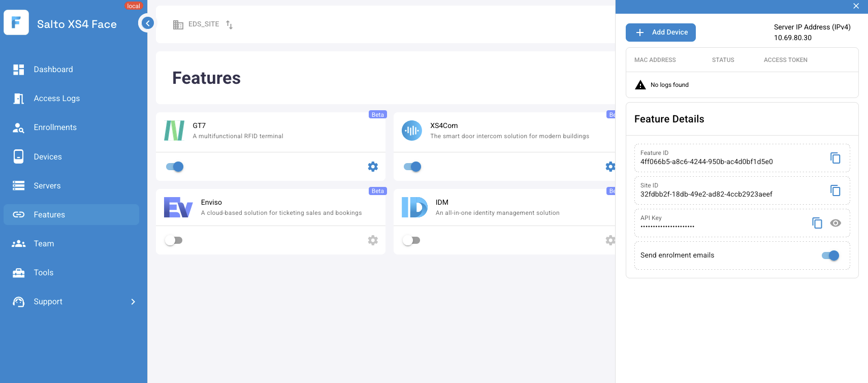Open XS4Com settings gear
This screenshot has height=383, width=868.
[x=610, y=167]
